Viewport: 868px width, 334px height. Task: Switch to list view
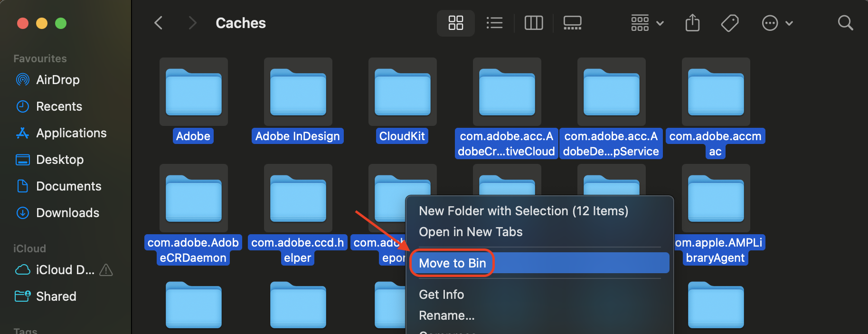[x=494, y=23]
